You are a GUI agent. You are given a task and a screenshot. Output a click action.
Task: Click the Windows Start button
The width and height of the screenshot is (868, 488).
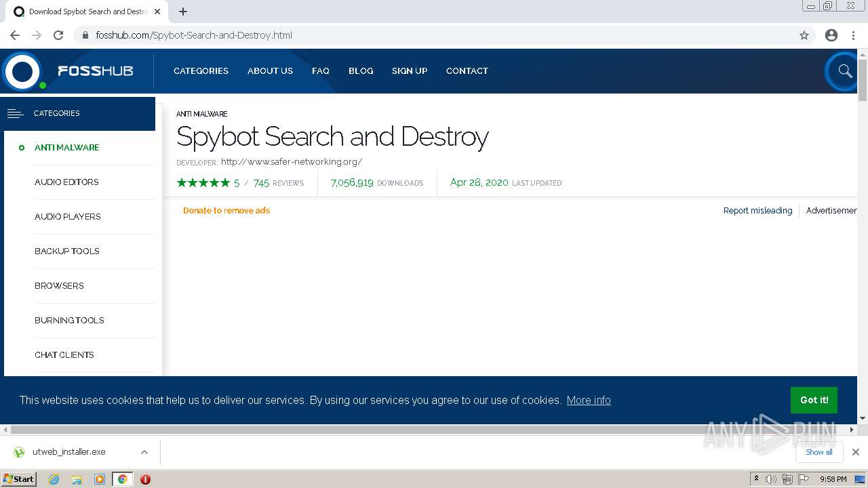tap(19, 479)
